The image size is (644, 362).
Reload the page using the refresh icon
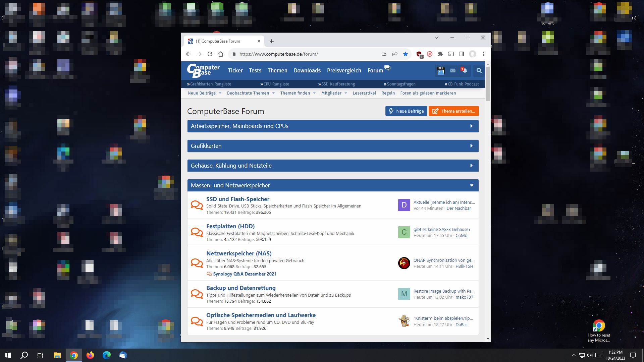(210, 54)
